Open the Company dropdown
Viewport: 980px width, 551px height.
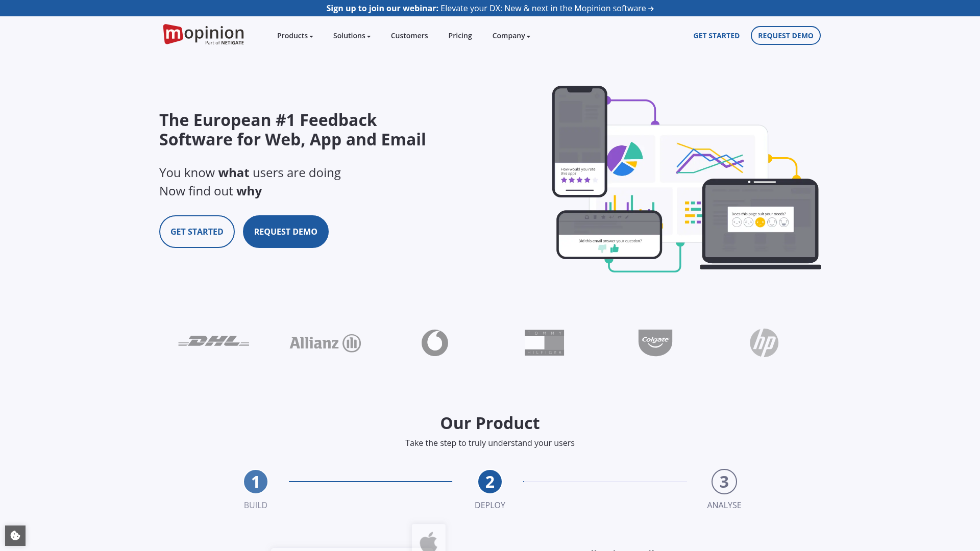tap(510, 35)
